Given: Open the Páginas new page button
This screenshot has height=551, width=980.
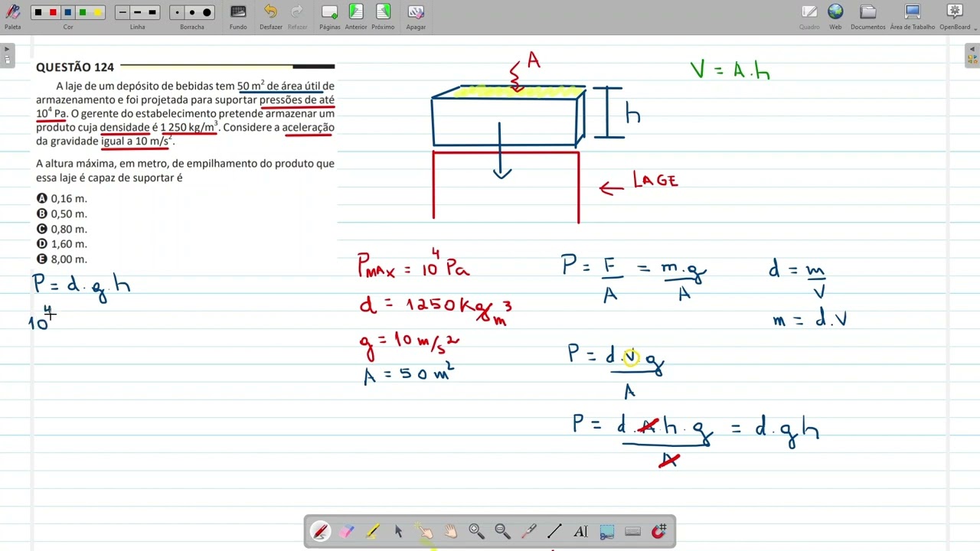Looking at the screenshot, I should 330,16.
